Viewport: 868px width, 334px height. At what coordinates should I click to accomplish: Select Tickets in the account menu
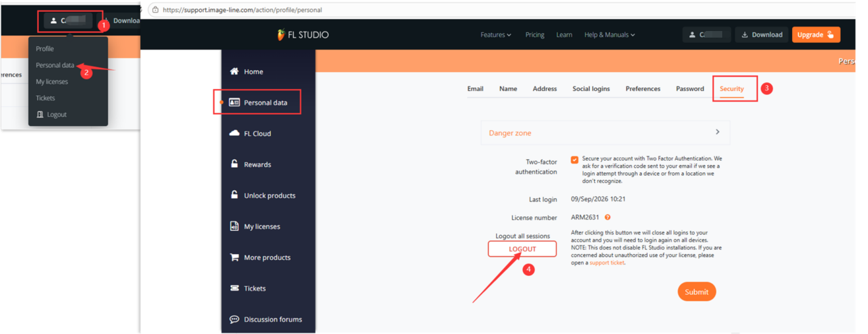click(46, 98)
